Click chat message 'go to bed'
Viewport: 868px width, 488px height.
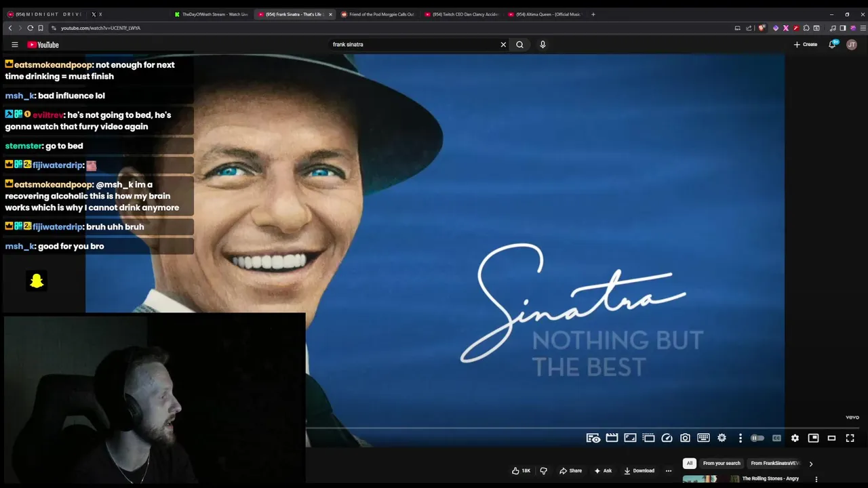point(64,146)
